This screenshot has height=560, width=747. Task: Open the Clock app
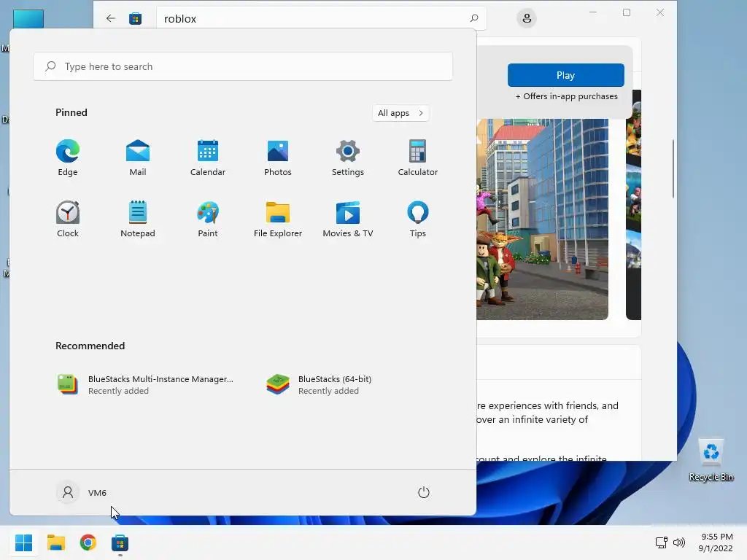[x=68, y=219]
